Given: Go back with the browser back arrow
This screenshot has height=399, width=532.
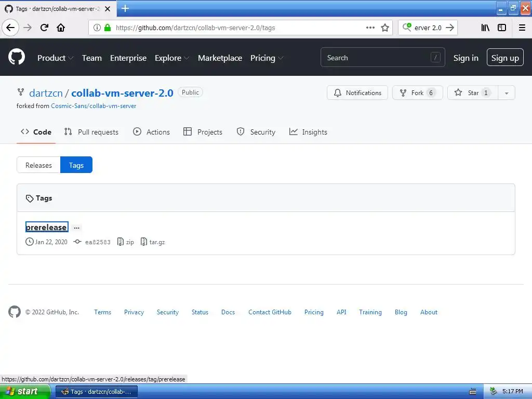Looking at the screenshot, I should (x=10, y=28).
